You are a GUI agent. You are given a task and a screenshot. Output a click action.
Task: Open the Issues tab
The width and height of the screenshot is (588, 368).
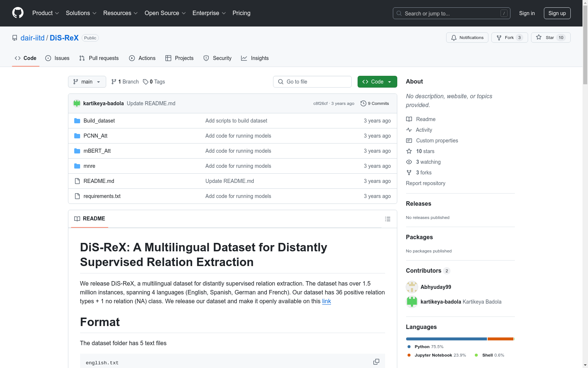point(57,58)
